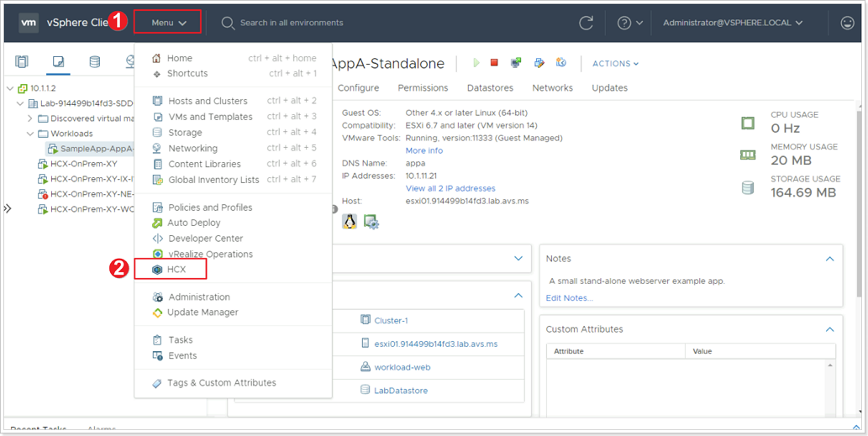The width and height of the screenshot is (868, 436).
Task: Switch to Hosts and Clusters inventory icon
Action: point(22,61)
